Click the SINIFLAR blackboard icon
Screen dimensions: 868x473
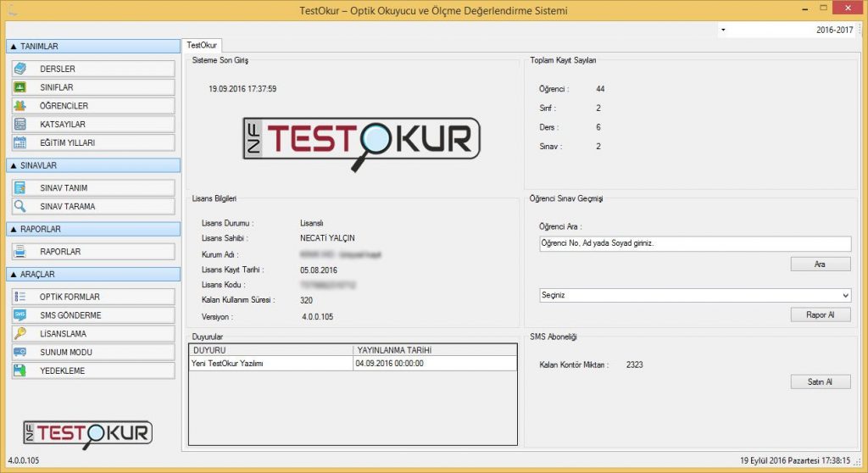[x=20, y=87]
